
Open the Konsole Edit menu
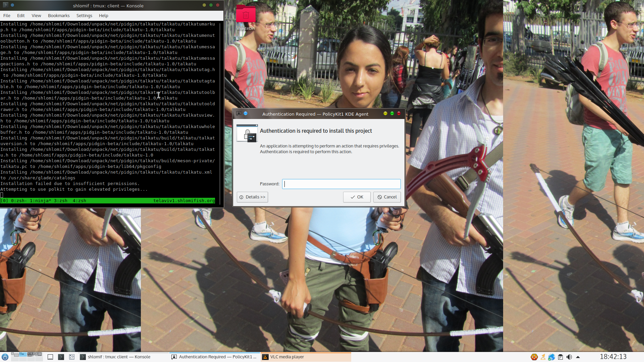21,16
